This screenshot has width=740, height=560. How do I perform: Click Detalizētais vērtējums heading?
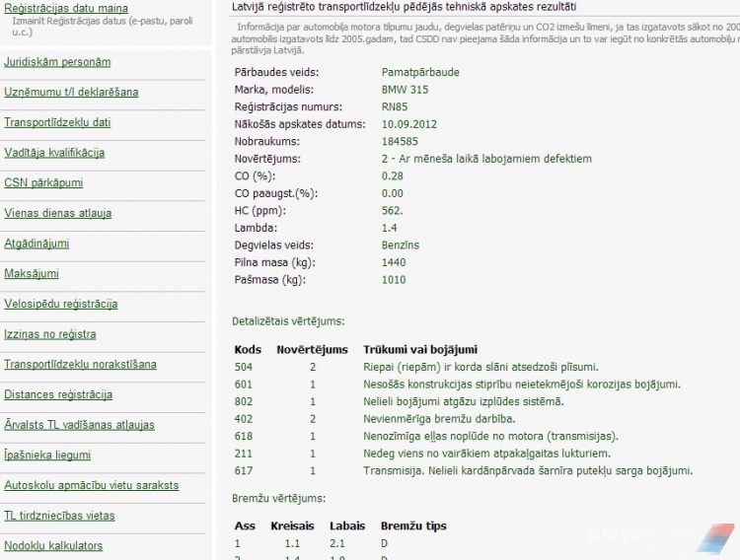point(288,321)
